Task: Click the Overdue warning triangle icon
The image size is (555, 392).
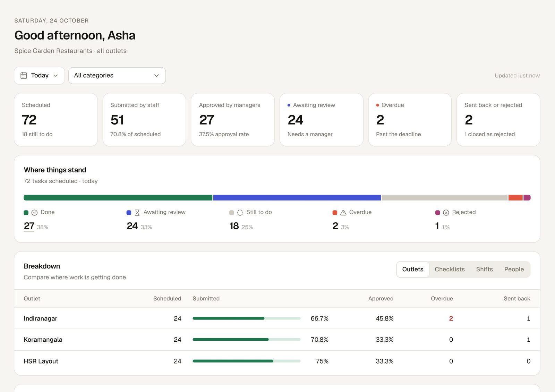Action: coord(343,213)
